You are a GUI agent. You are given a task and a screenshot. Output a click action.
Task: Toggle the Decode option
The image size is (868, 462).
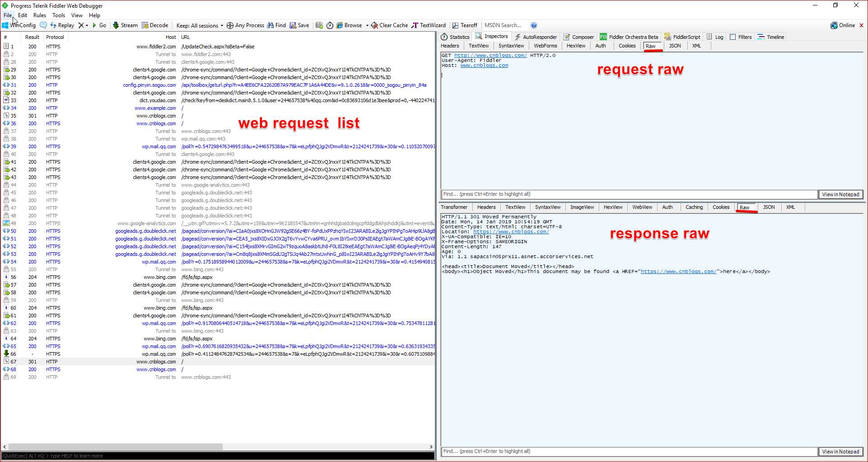pos(155,25)
